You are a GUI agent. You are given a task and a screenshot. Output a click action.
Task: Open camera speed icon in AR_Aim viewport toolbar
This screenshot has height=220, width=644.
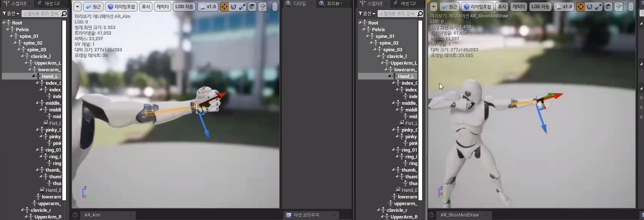click(263, 7)
